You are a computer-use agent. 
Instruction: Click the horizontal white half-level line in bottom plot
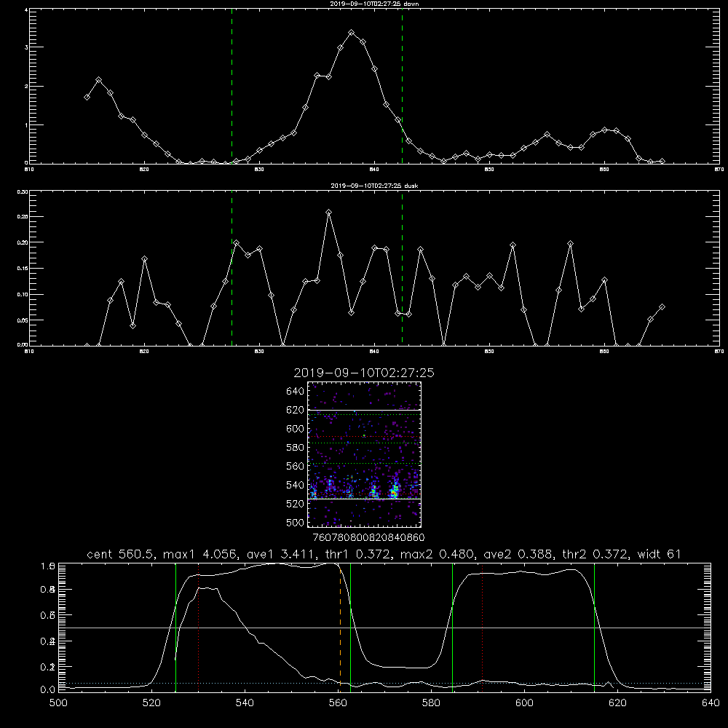pos(384,628)
